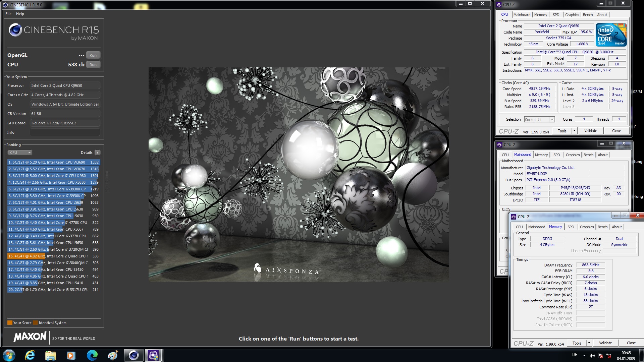Open CPU tab in middle CPU-Z window

click(x=505, y=155)
